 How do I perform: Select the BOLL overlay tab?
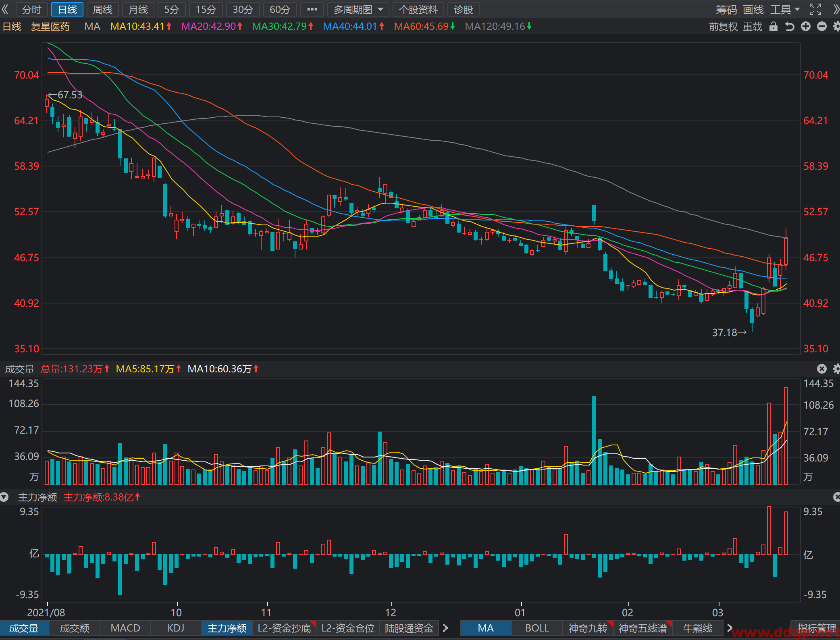coord(537,628)
